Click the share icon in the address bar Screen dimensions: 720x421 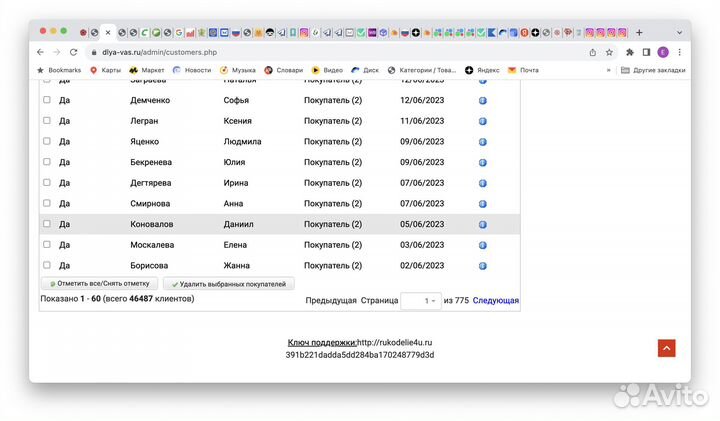(592, 52)
